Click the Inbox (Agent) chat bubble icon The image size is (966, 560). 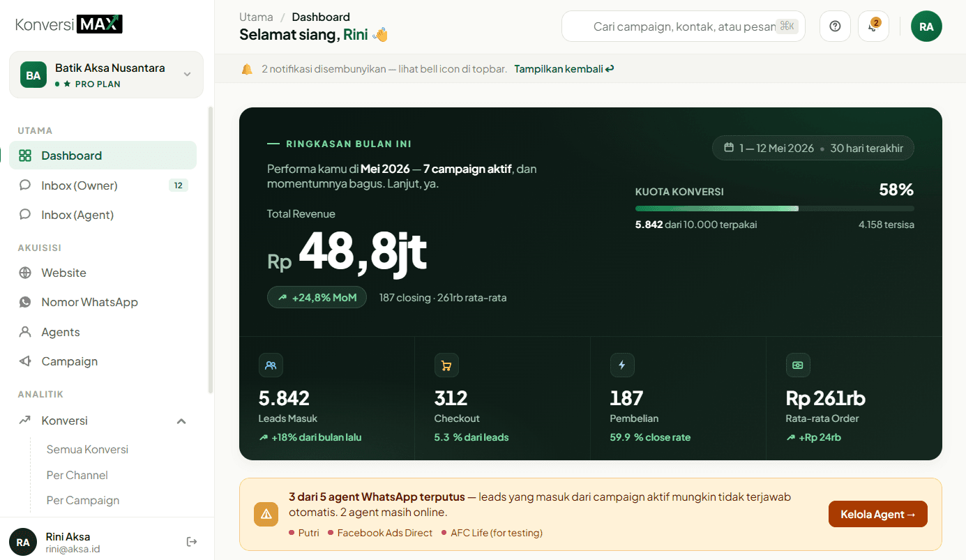tap(25, 215)
